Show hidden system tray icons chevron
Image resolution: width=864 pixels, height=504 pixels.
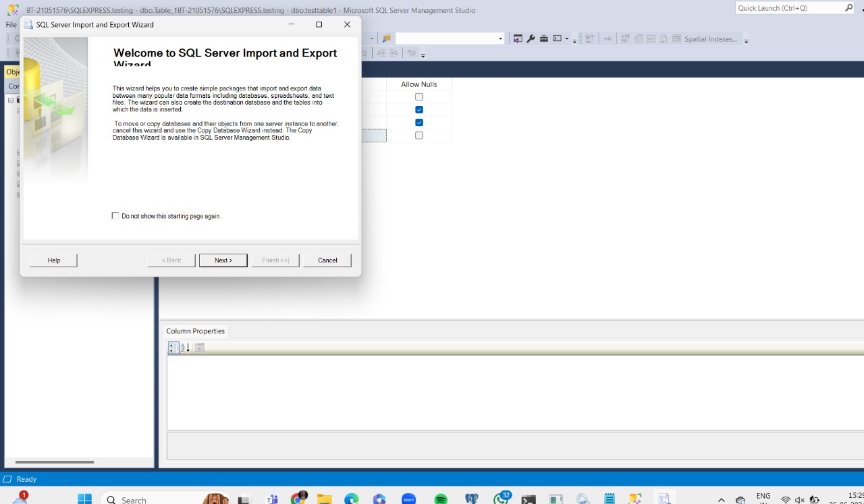click(x=722, y=500)
